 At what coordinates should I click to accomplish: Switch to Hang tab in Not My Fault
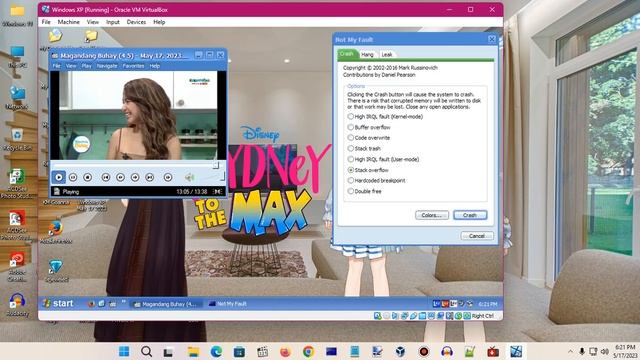click(367, 54)
